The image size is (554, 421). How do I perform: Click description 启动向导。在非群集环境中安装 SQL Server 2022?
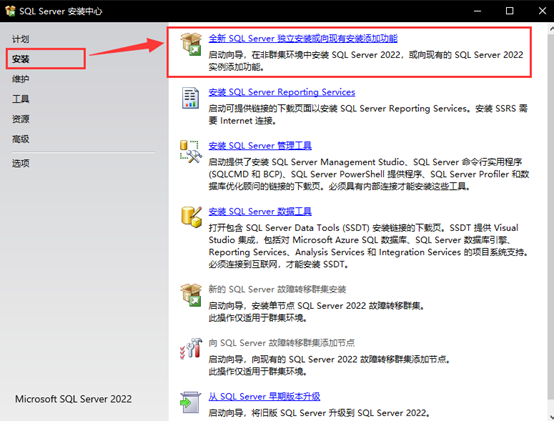click(x=366, y=61)
